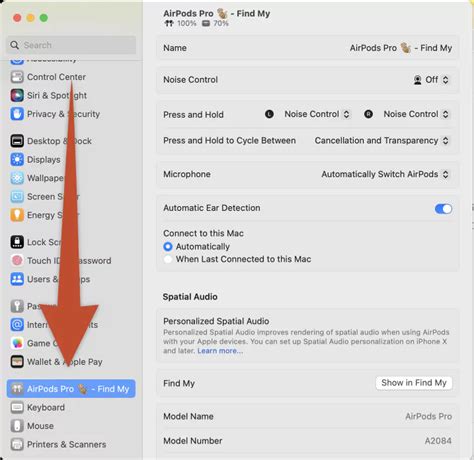Click the Energy Saver bulb icon
This screenshot has width=474, height=460.
pyautogui.click(x=17, y=215)
